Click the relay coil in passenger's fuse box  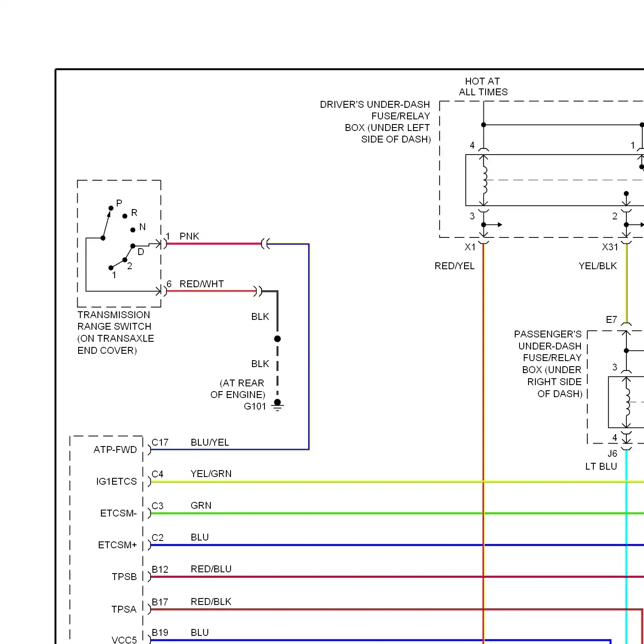click(628, 402)
